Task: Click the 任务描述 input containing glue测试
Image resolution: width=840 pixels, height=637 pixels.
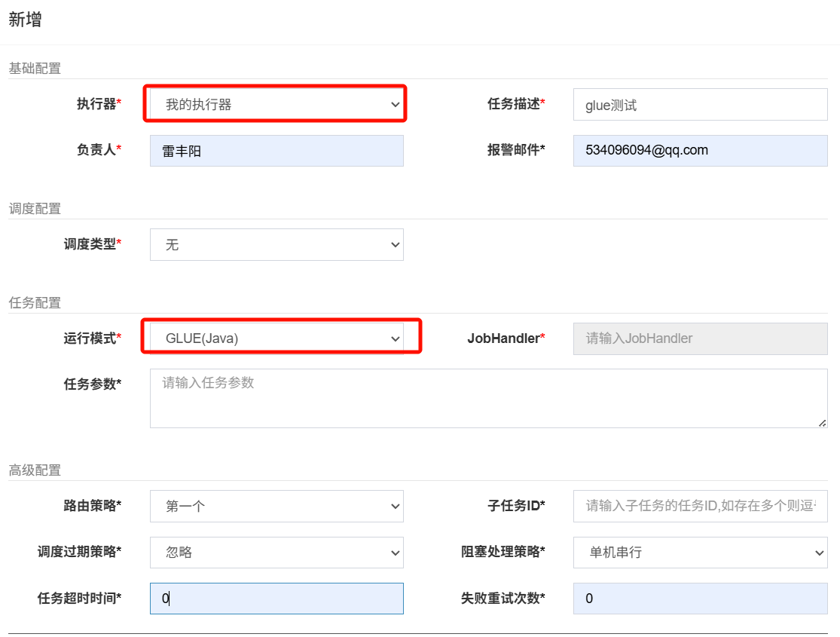Action: [700, 105]
